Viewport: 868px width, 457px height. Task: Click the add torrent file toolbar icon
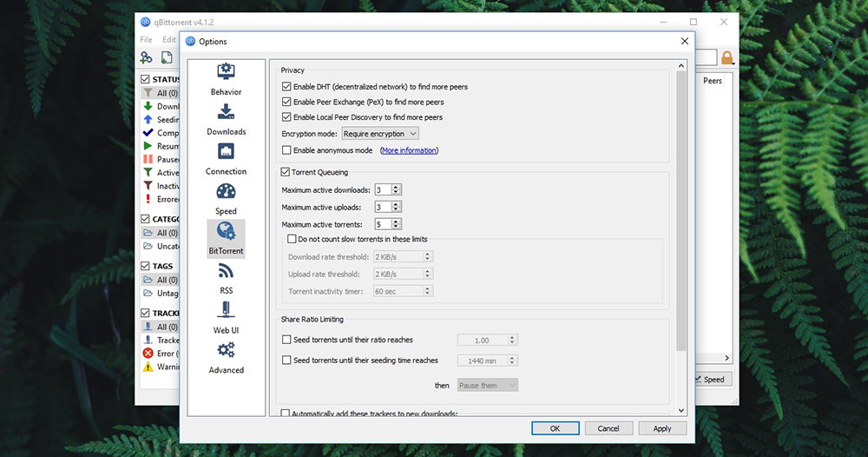pos(167,57)
